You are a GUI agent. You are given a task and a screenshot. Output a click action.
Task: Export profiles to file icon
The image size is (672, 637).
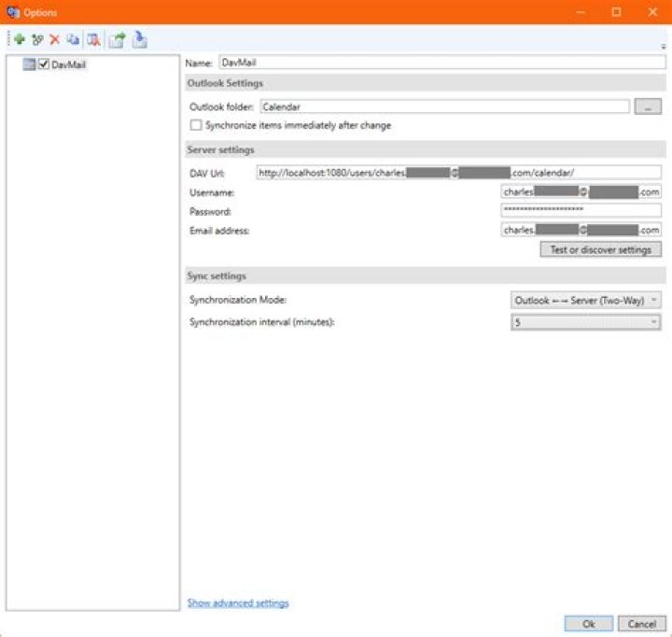point(117,40)
